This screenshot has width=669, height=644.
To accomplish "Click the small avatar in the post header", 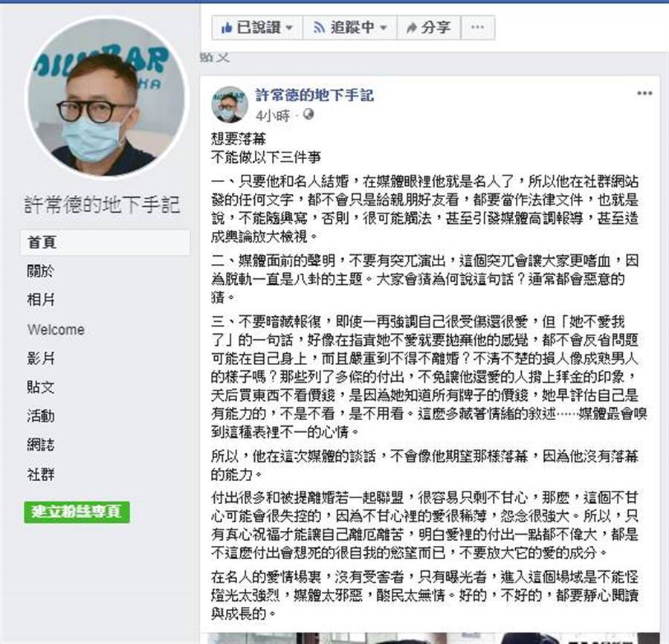I will pyautogui.click(x=230, y=105).
